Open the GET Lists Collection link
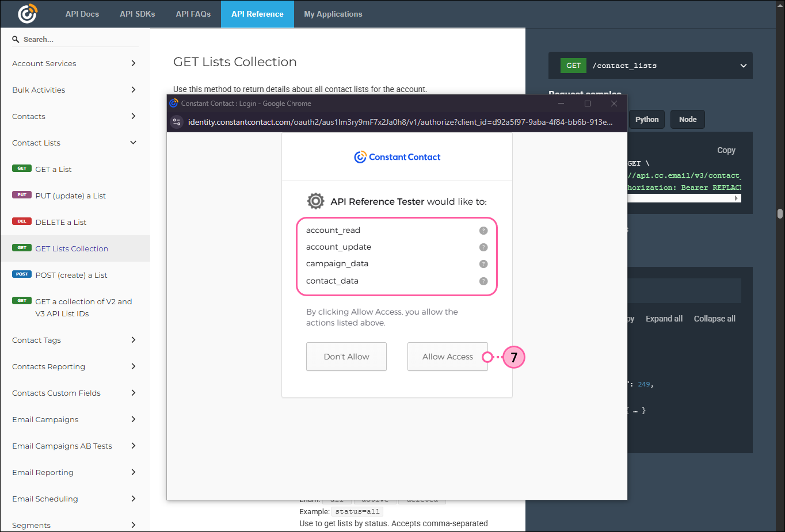The width and height of the screenshot is (785, 532). click(x=72, y=248)
